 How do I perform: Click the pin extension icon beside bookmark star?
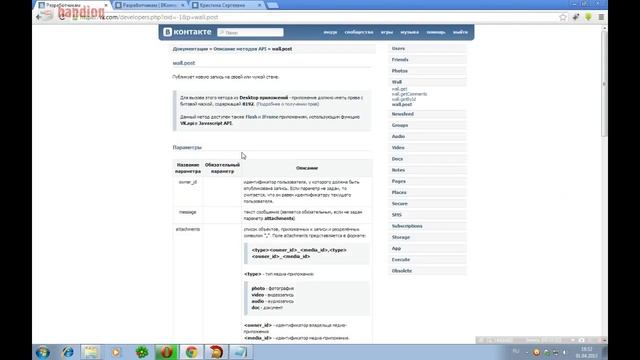click(576, 17)
